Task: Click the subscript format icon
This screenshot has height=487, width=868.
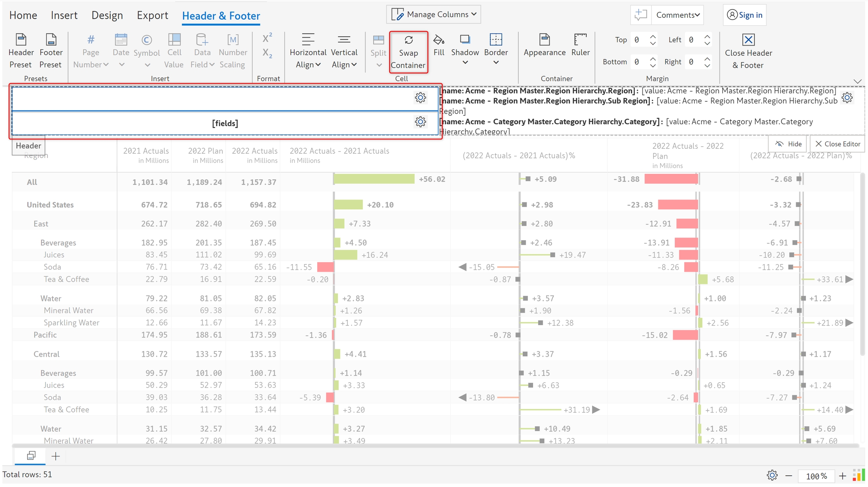Action: 267,53
